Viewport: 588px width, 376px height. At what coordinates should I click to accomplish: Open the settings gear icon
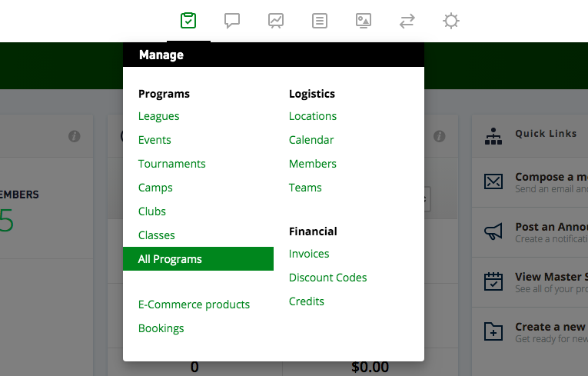(450, 21)
